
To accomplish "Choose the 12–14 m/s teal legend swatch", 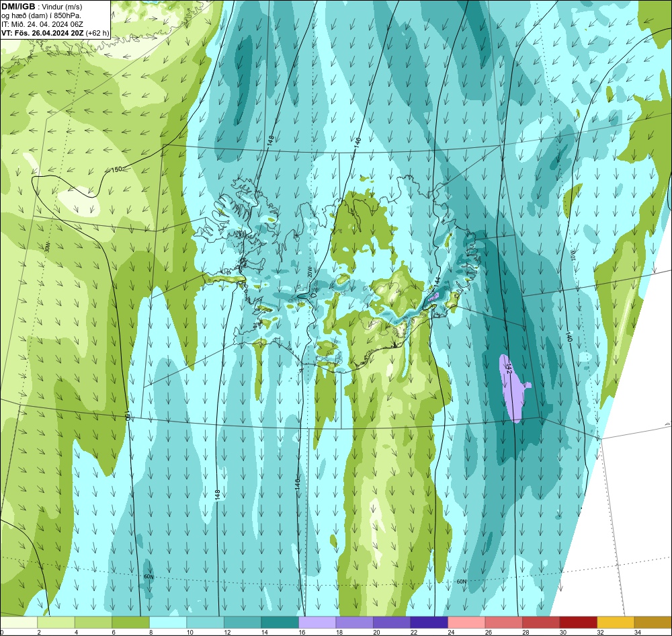I will pyautogui.click(x=243, y=623).
